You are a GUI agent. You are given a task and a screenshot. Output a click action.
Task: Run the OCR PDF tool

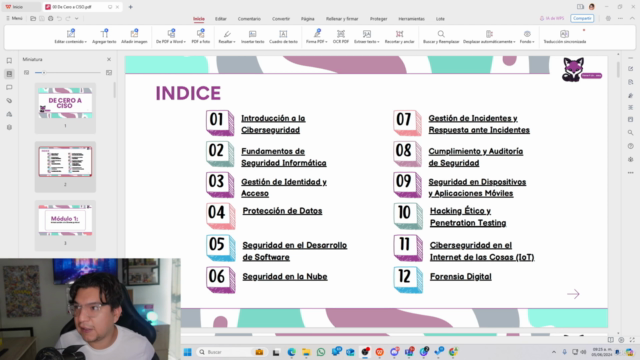coord(340,36)
